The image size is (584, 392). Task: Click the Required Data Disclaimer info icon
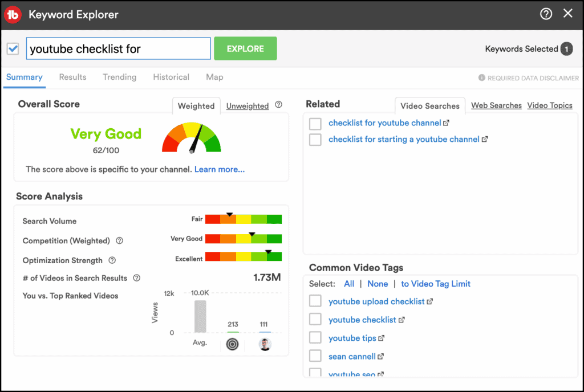coord(482,78)
